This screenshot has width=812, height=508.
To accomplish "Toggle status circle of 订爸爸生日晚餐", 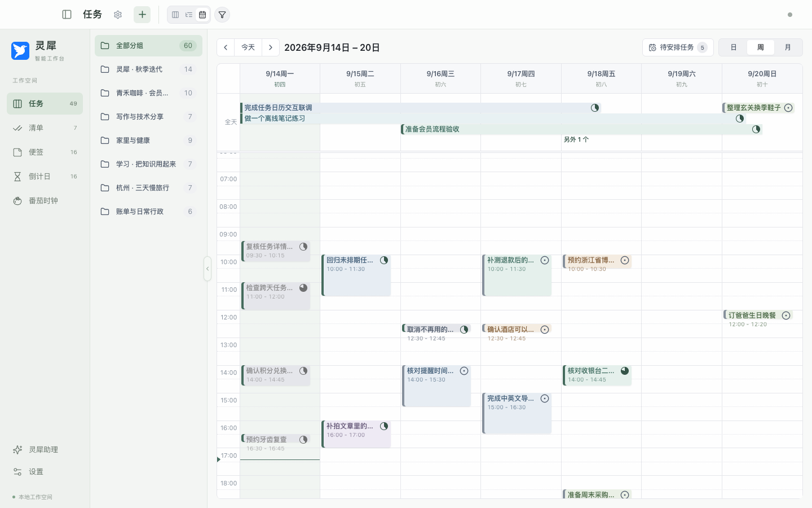I will pyautogui.click(x=786, y=316).
